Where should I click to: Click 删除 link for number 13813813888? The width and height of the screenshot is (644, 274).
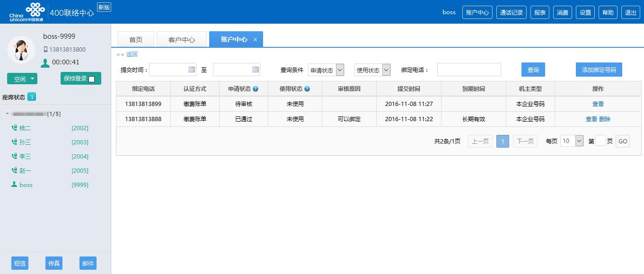(x=605, y=119)
